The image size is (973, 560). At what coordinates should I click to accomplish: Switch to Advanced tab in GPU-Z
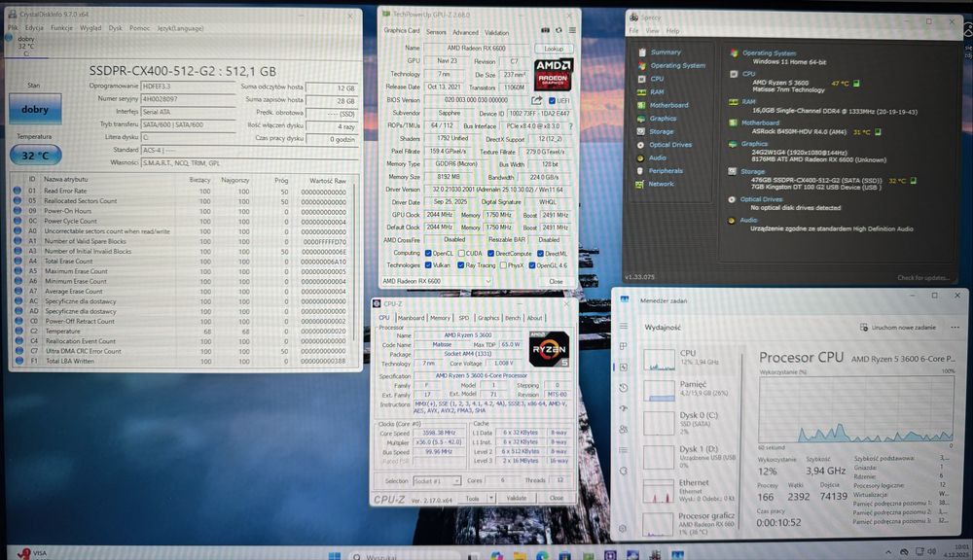[465, 32]
